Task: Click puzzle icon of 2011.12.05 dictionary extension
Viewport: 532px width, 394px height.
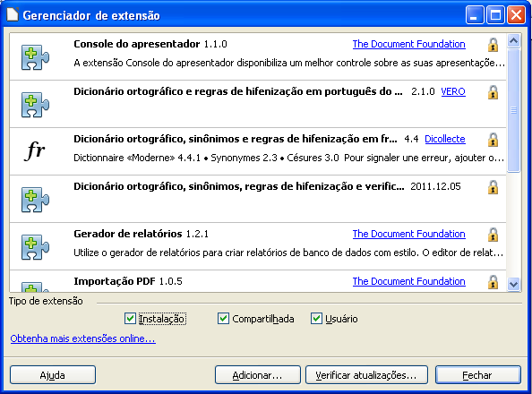Action: click(x=35, y=200)
